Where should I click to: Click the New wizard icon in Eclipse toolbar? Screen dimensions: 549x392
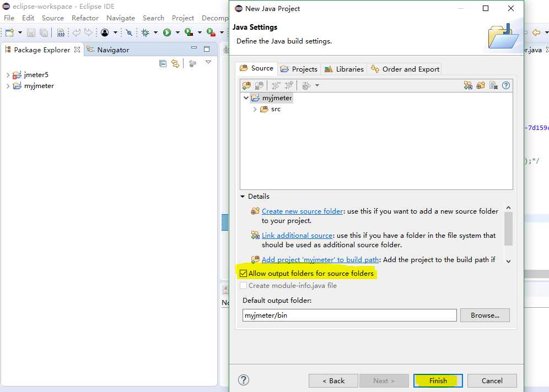[x=9, y=32]
